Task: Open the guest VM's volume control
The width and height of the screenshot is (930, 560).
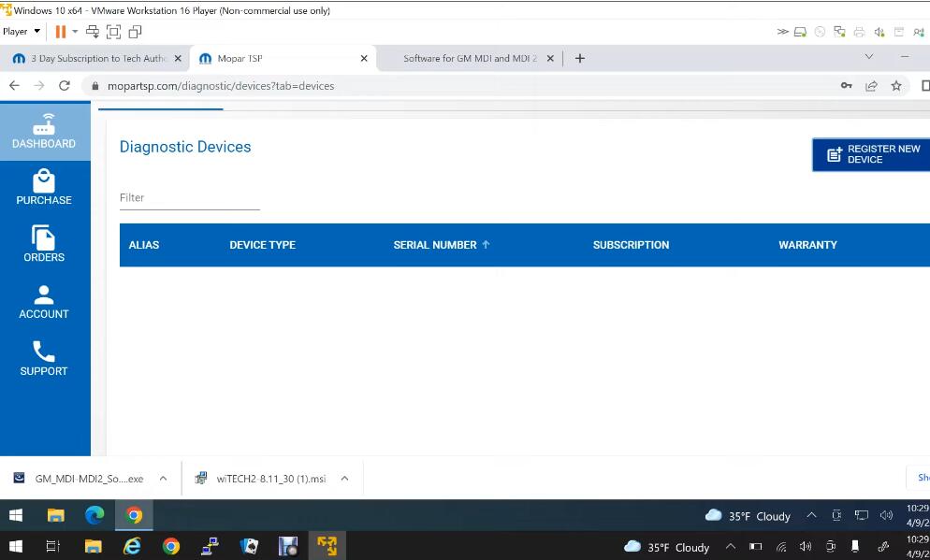Action: [x=886, y=515]
